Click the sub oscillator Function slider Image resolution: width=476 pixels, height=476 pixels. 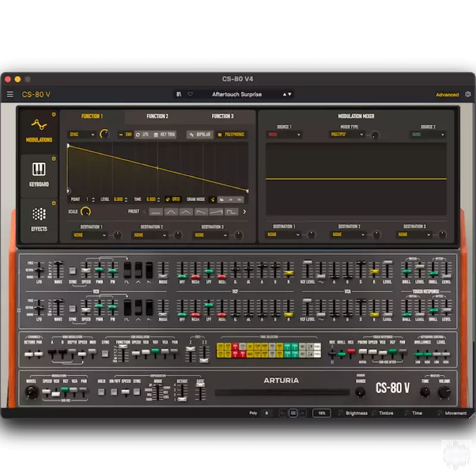click(123, 354)
